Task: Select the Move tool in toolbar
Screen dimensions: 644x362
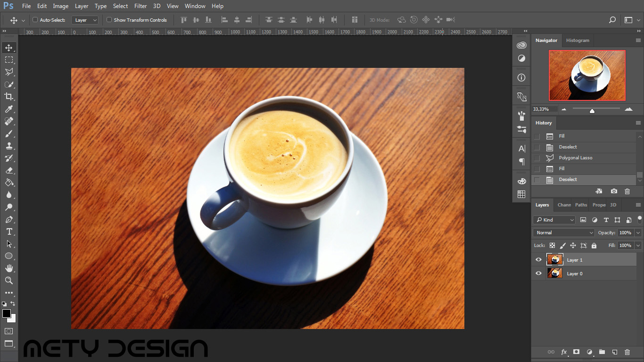Action: (x=9, y=48)
